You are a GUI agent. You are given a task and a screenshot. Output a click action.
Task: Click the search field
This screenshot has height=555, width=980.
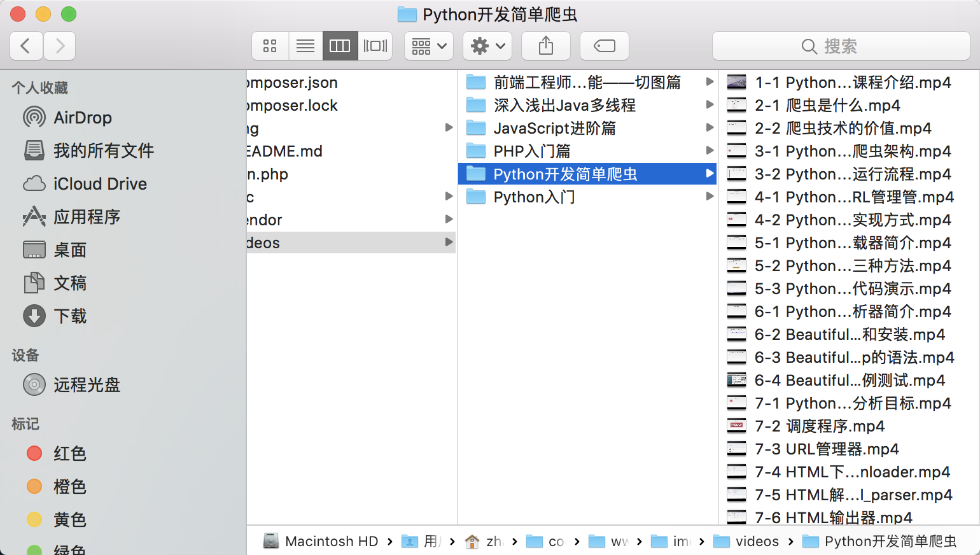pyautogui.click(x=841, y=46)
